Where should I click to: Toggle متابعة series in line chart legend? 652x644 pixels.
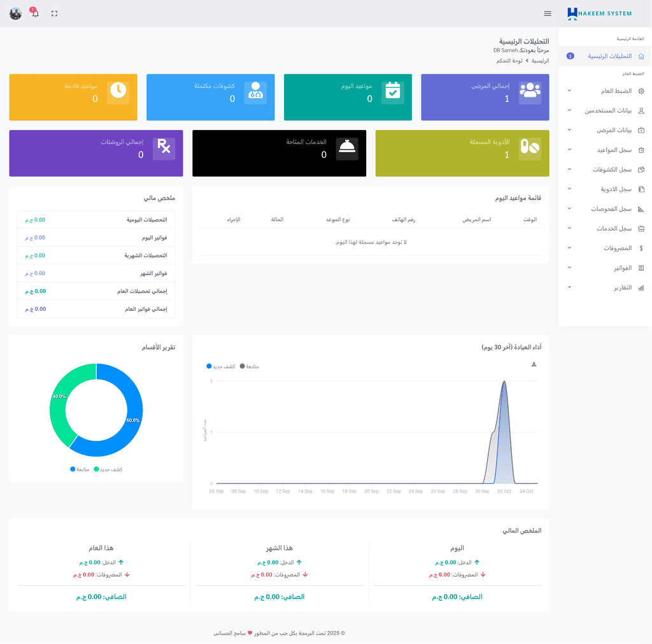(x=249, y=366)
